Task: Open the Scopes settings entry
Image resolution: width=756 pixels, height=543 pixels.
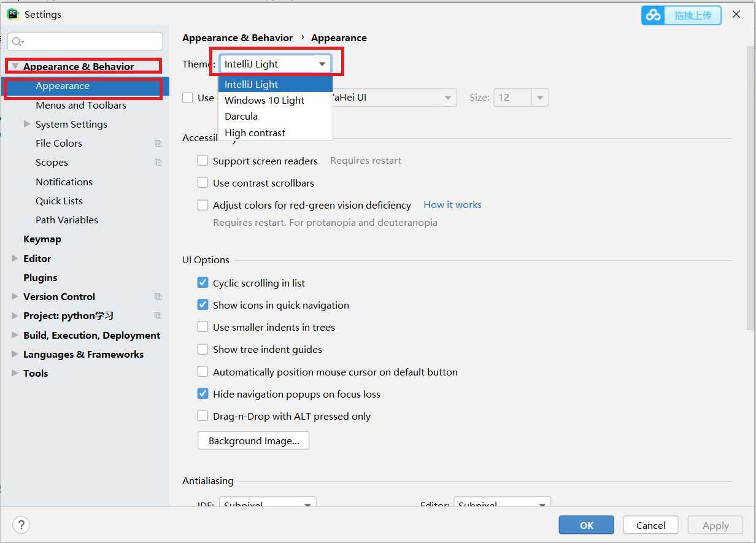Action: coord(52,162)
